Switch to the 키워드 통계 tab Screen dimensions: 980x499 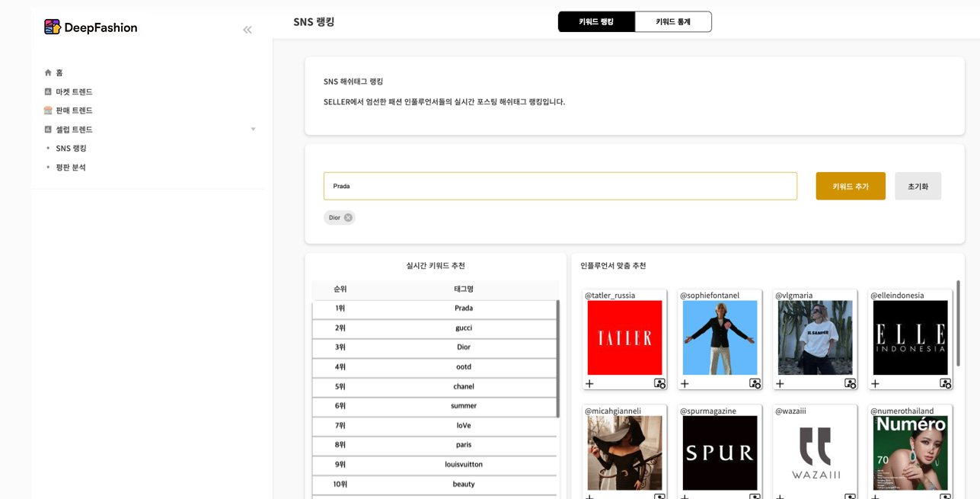(x=673, y=21)
